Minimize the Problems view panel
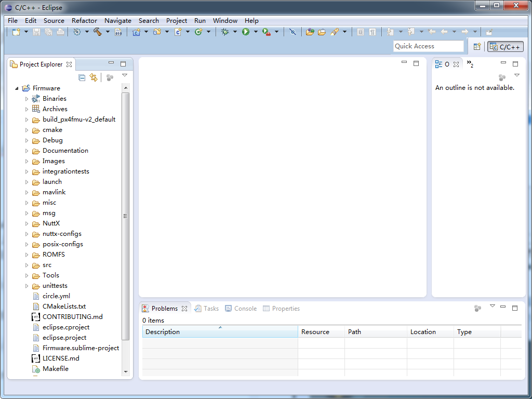532x399 pixels. pyautogui.click(x=503, y=307)
